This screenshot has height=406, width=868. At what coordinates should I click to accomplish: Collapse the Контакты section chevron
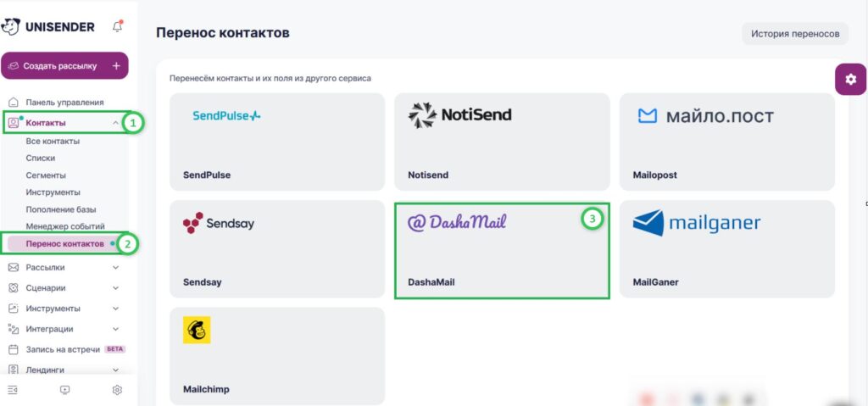point(115,123)
